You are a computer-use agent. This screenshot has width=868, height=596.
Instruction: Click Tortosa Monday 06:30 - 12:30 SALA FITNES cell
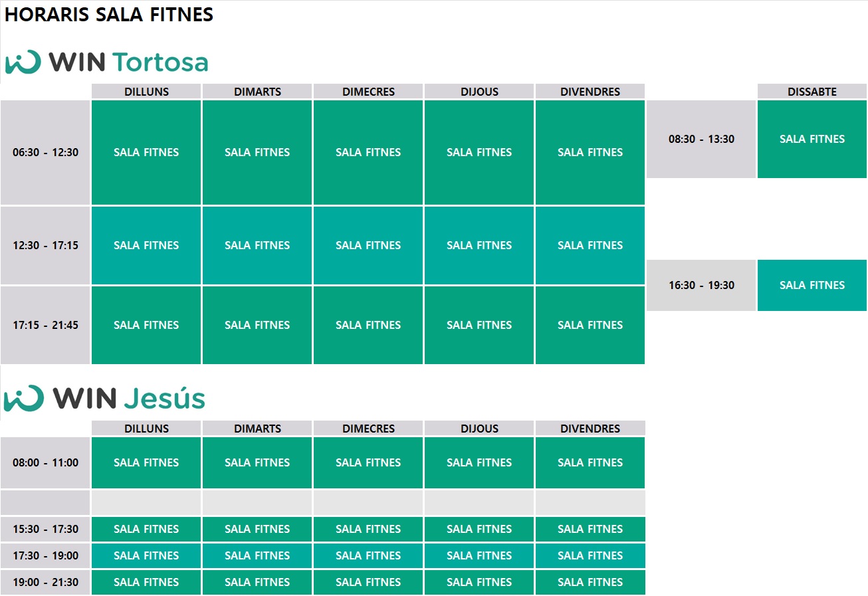(146, 152)
